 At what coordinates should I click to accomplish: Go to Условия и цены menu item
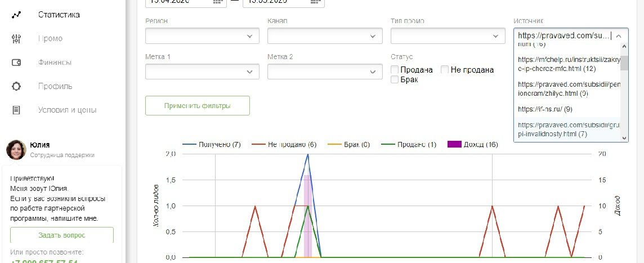pos(67,110)
